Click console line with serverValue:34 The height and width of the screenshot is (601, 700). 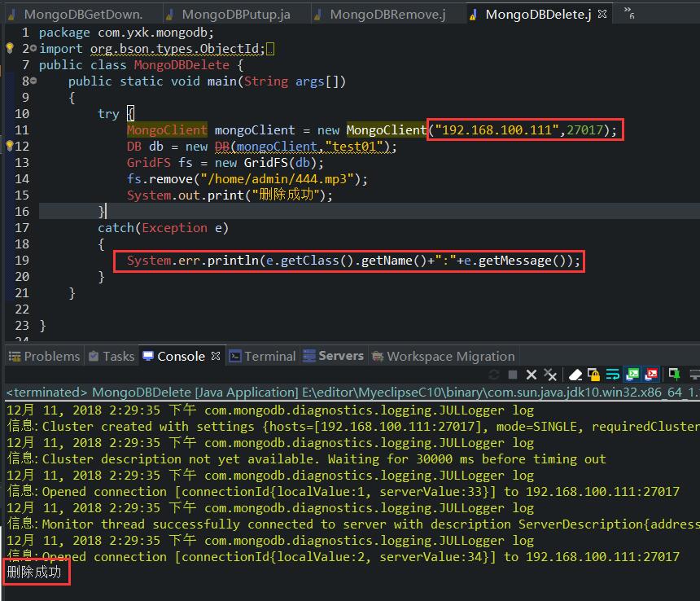pyautogui.click(x=343, y=556)
